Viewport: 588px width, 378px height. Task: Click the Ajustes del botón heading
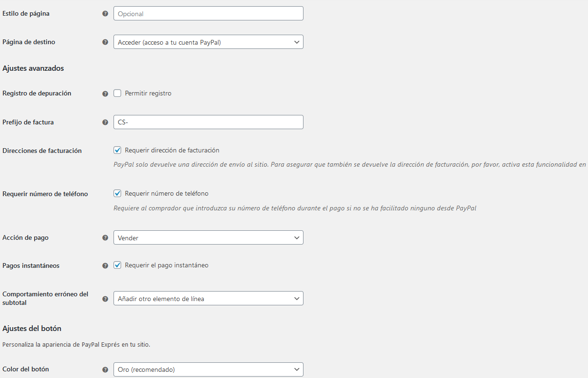32,329
